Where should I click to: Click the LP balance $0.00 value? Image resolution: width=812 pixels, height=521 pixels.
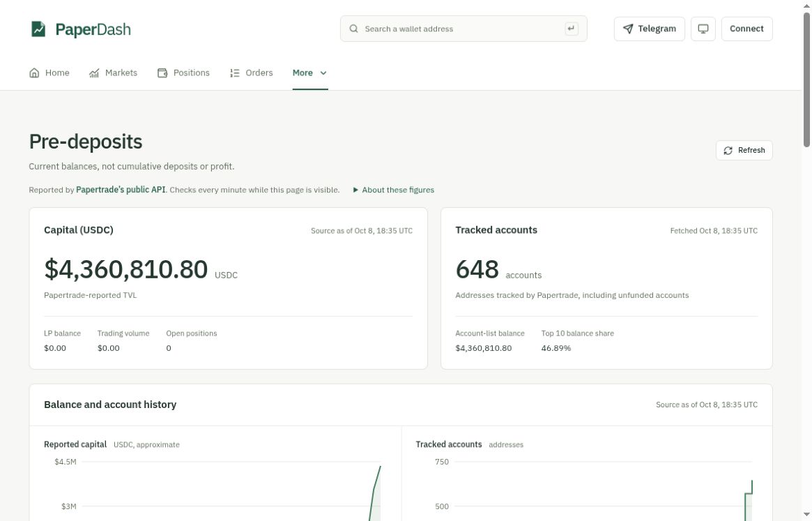[x=55, y=348]
